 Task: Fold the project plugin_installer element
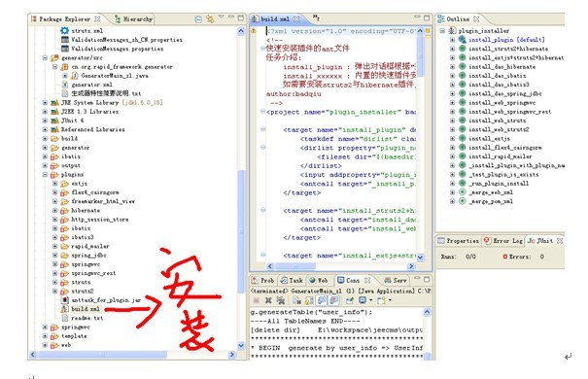click(x=263, y=112)
